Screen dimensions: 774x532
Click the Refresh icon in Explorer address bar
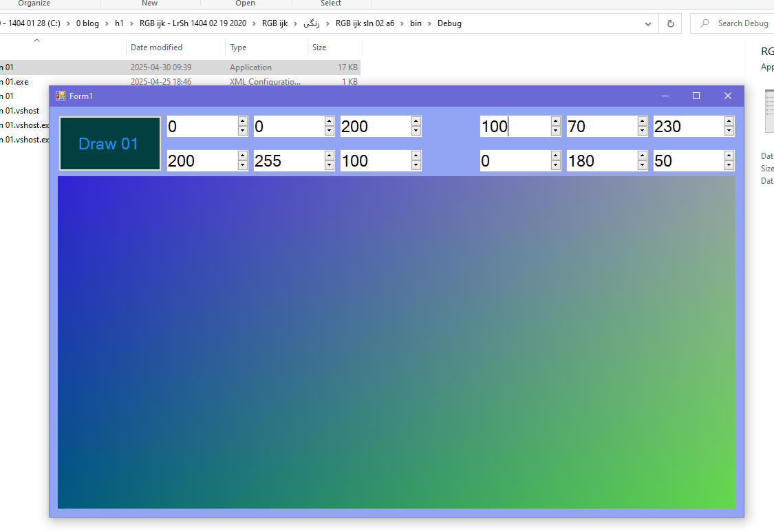670,23
